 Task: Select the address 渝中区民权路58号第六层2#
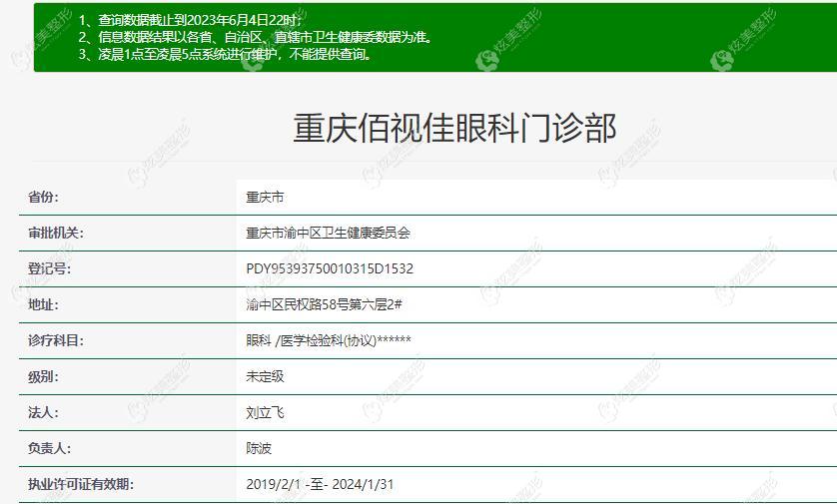click(x=324, y=305)
